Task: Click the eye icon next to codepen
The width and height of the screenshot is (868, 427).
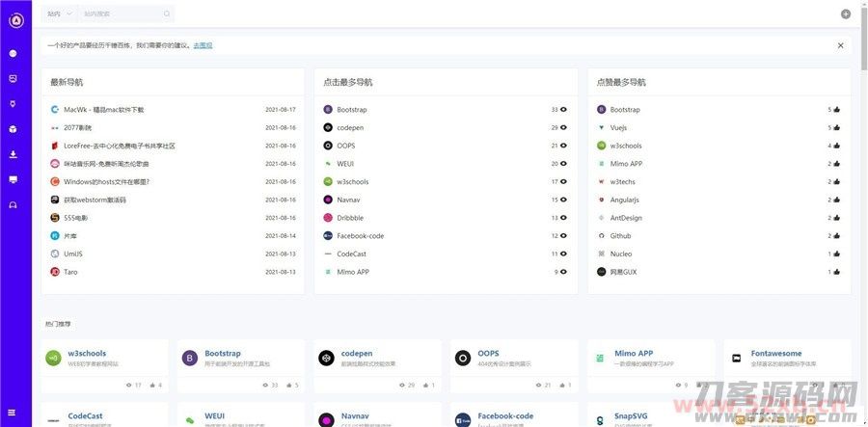Action: click(563, 127)
